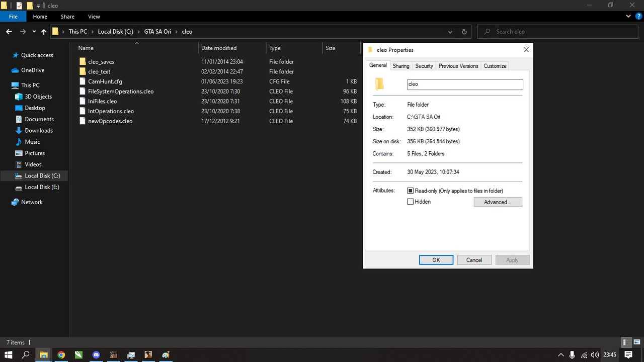Screen dimensions: 644x362
Task: Open the File menu
Action: click(x=13, y=17)
